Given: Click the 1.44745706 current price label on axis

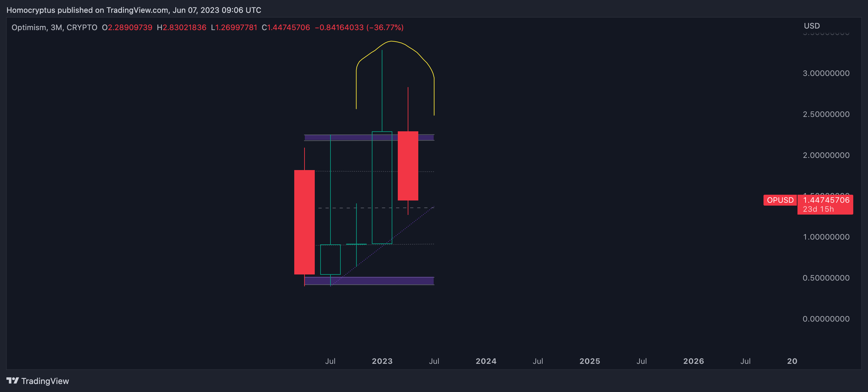Looking at the screenshot, I should (826, 200).
